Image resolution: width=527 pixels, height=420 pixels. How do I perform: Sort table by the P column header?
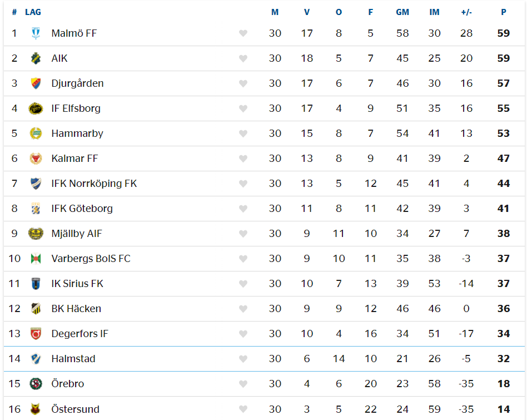click(x=504, y=12)
